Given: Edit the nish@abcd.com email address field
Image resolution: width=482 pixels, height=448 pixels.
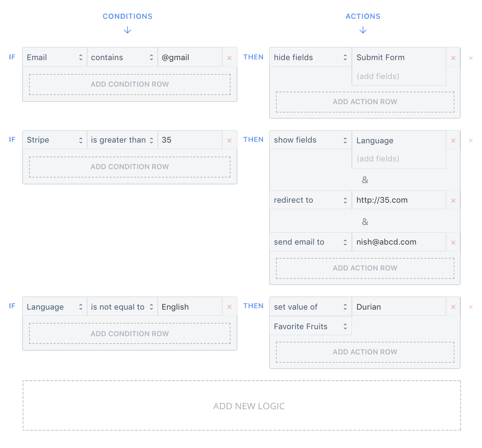Looking at the screenshot, I should click(398, 242).
